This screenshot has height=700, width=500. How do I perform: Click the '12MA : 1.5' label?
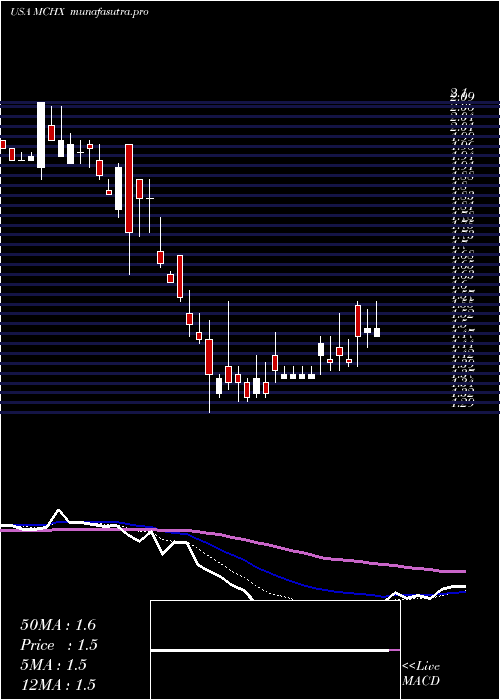(58, 685)
